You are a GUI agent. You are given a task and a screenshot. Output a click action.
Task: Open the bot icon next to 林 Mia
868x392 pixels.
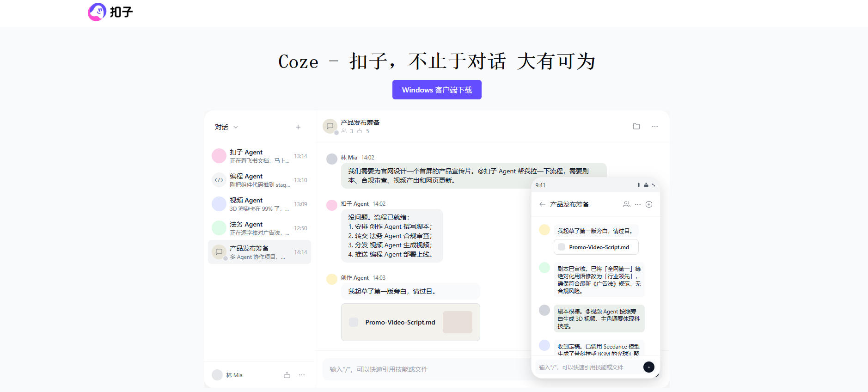[x=287, y=375]
